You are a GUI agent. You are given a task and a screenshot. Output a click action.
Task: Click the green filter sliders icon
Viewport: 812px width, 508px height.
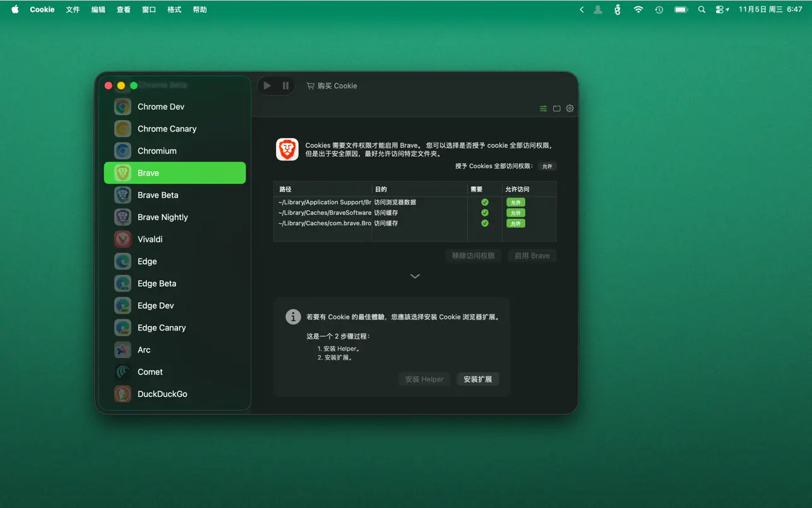tap(543, 108)
